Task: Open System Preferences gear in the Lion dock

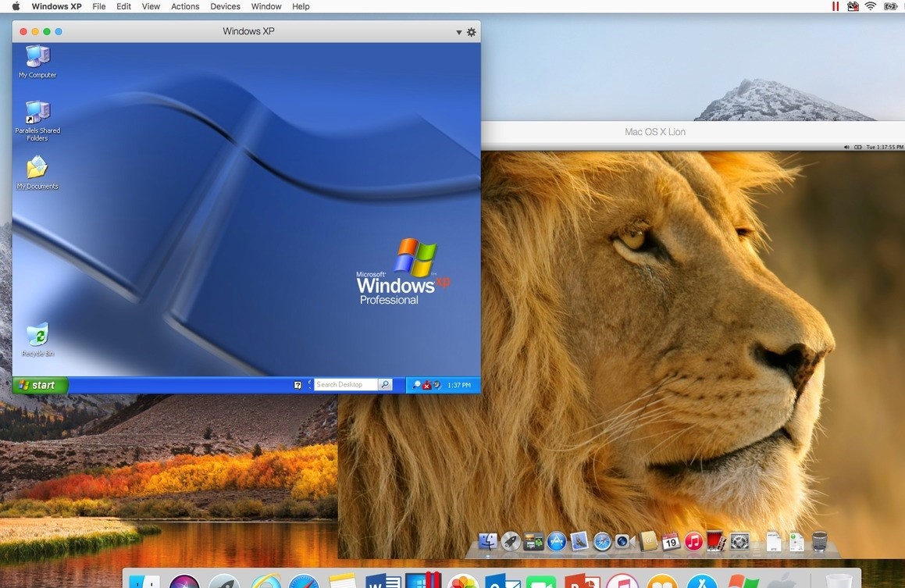Action: click(x=739, y=541)
